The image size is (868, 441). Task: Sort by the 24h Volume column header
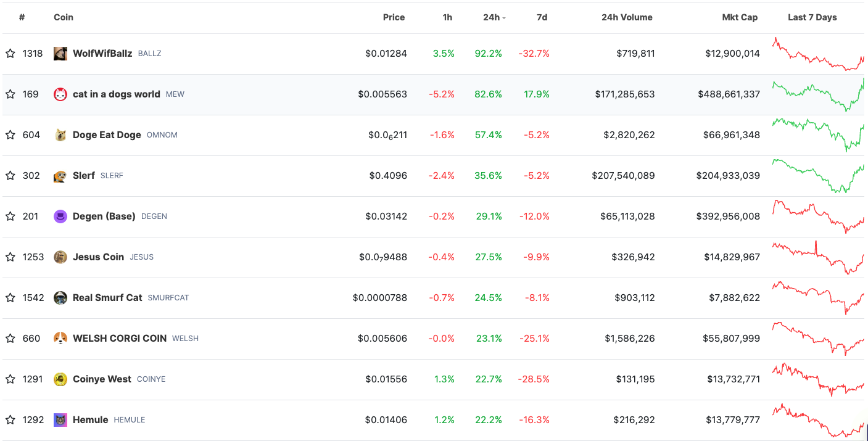click(627, 17)
